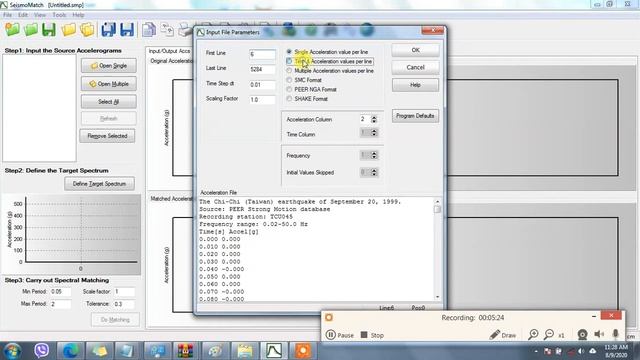Click the Acceleration File scrollbar thumb
640x360 pixels.
tap(437, 209)
